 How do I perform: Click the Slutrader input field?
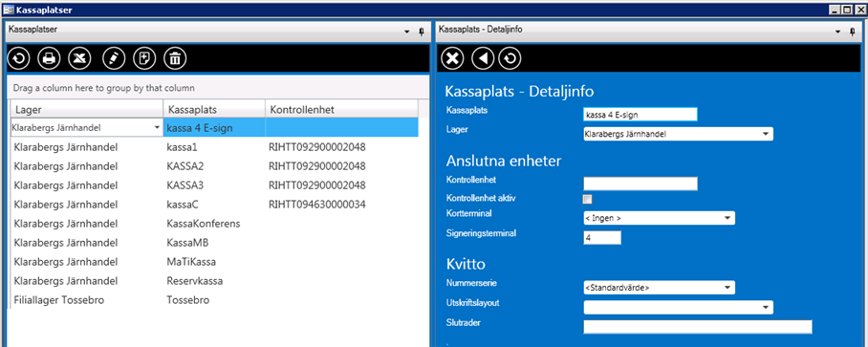pos(698,327)
